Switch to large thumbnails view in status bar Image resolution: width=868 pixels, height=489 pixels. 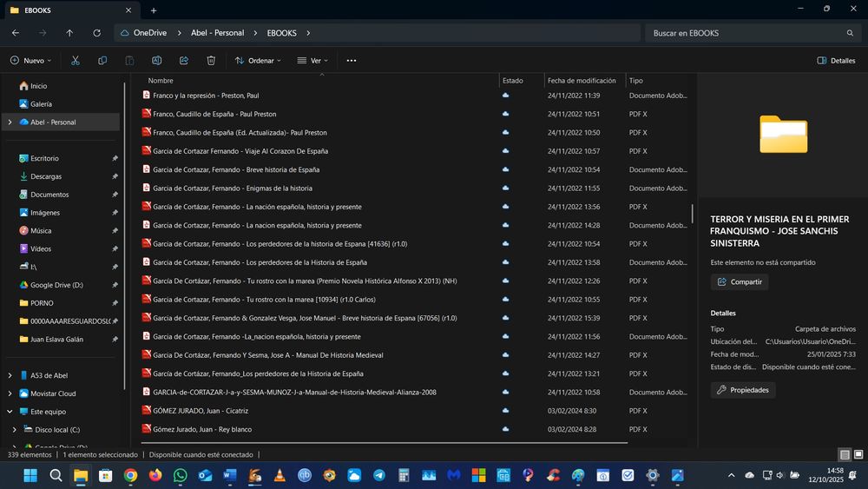(858, 454)
